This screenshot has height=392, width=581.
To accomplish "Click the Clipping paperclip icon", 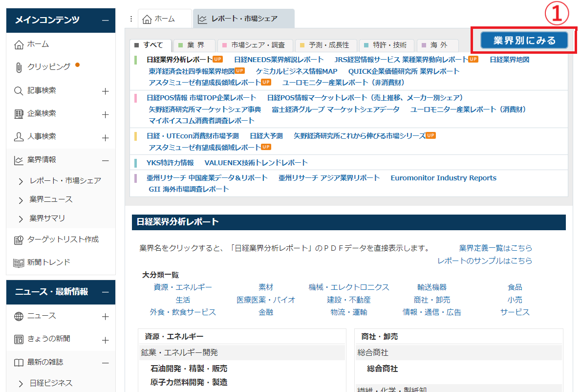I will (19, 67).
